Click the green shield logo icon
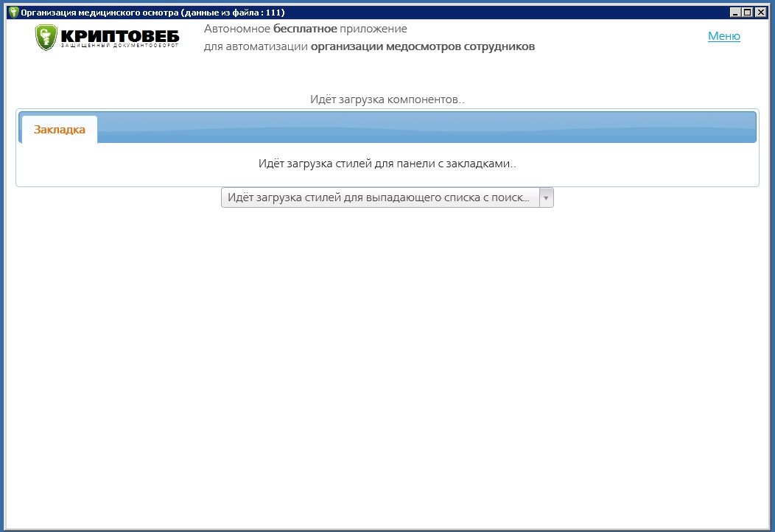This screenshot has width=775, height=532. [x=46, y=37]
